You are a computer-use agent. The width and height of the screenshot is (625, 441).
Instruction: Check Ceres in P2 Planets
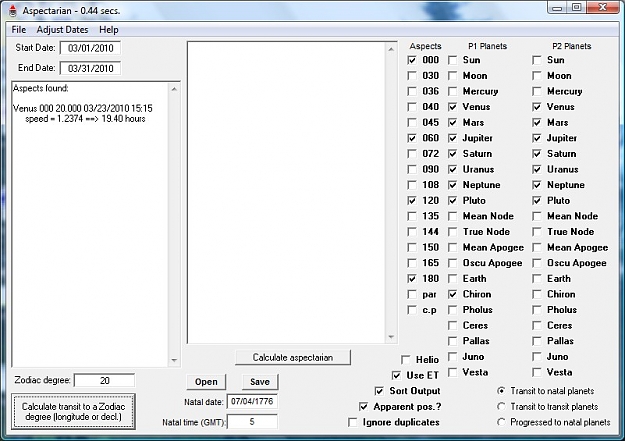click(537, 325)
